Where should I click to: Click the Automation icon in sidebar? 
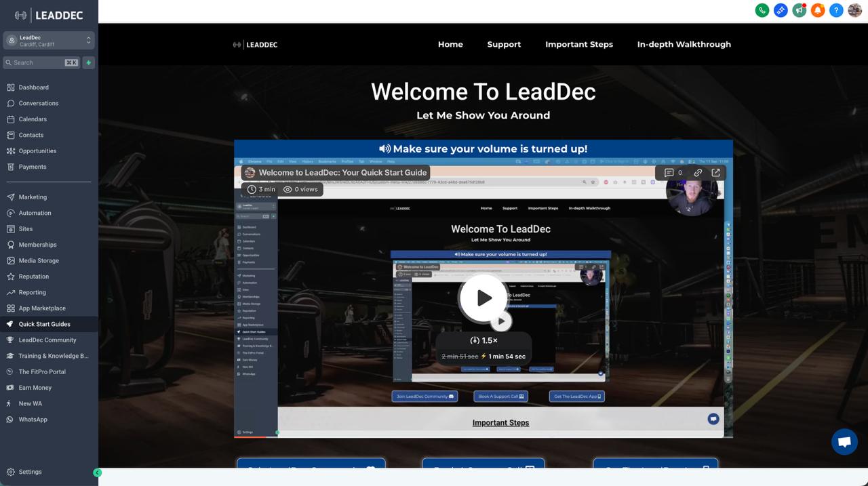click(11, 213)
